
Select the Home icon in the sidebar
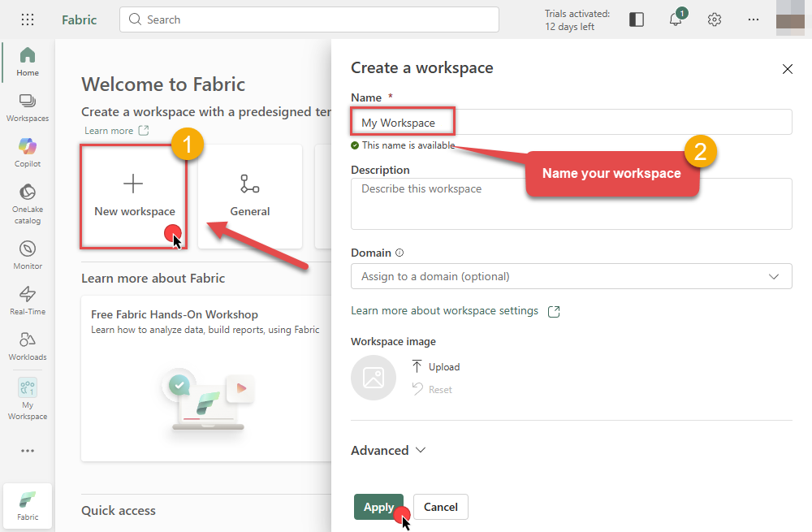tap(27, 60)
